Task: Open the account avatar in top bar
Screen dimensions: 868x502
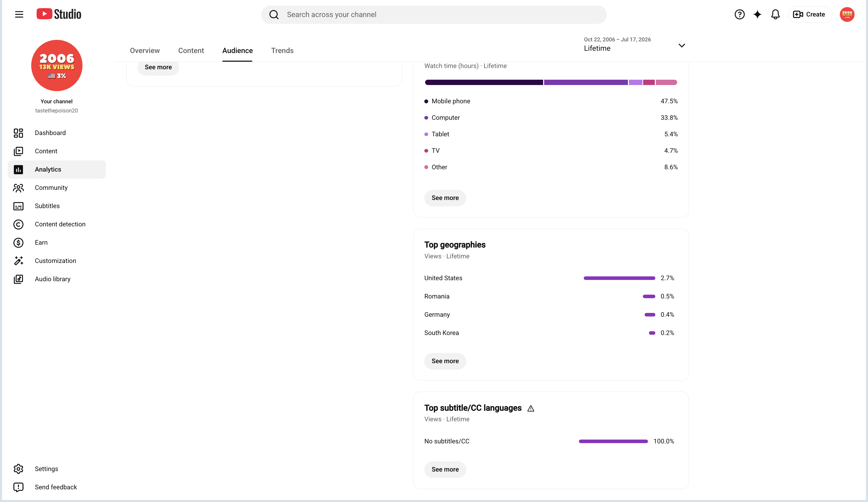Action: (x=847, y=14)
